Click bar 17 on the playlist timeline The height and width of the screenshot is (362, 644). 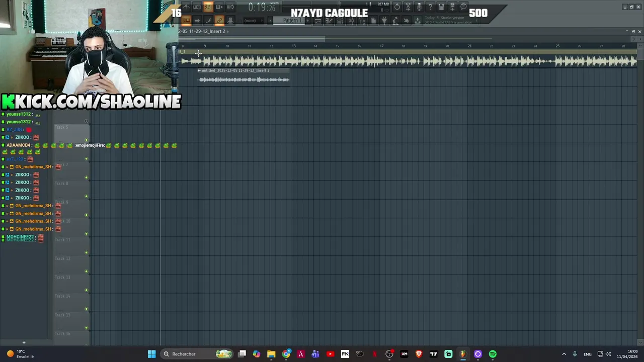tap(382, 46)
